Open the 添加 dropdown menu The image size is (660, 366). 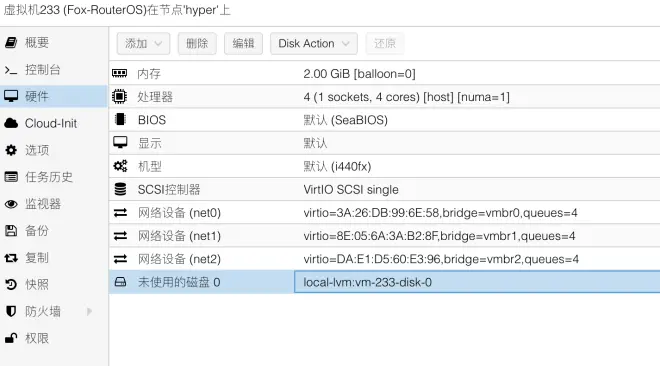(x=144, y=43)
